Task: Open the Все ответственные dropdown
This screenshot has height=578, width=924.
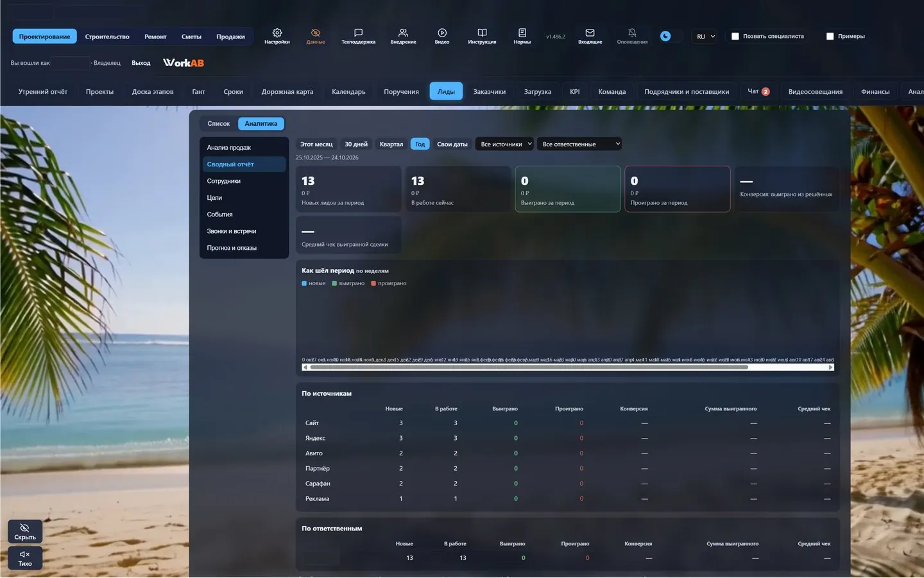Action: click(x=579, y=144)
